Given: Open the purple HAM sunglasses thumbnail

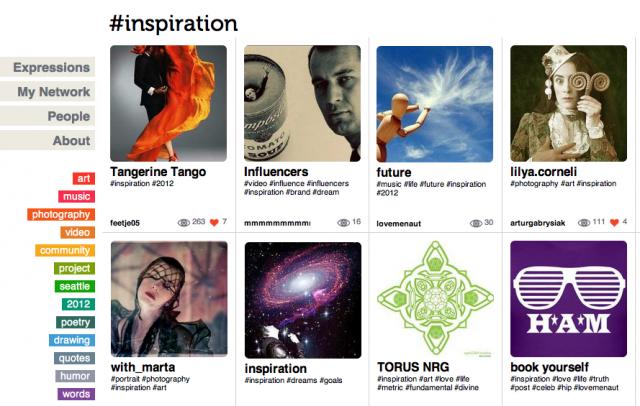Looking at the screenshot, I should pyautogui.click(x=569, y=299).
